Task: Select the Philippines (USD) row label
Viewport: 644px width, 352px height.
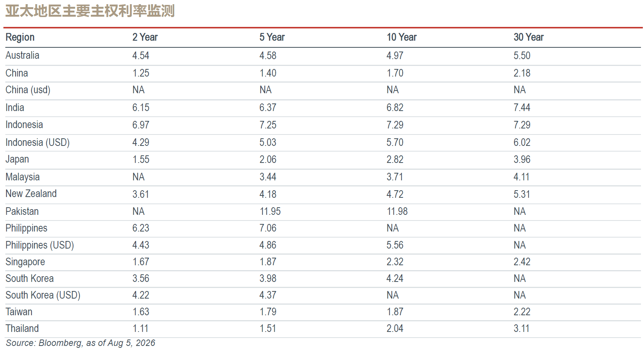Action: coord(40,245)
